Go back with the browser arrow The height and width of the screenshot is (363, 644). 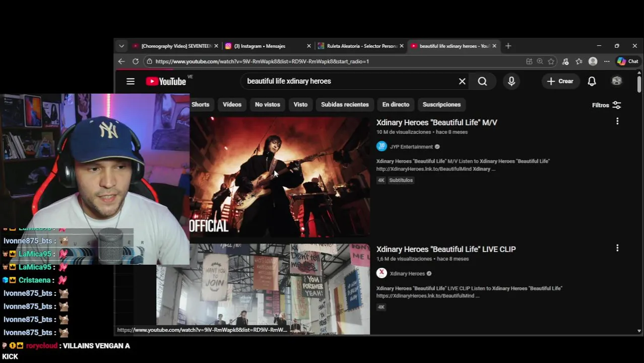click(121, 62)
